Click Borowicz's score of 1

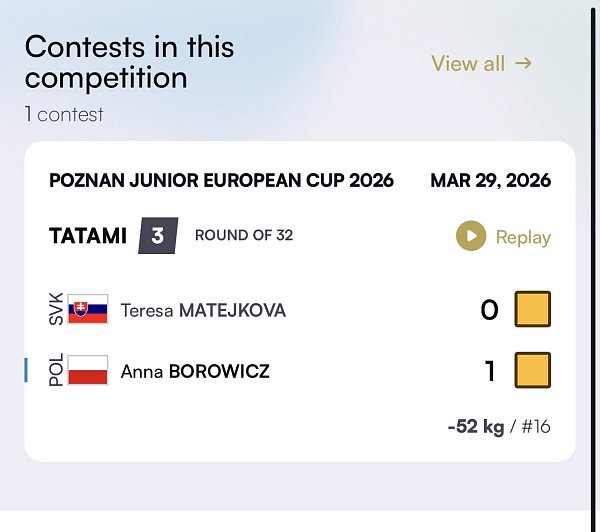[490, 371]
